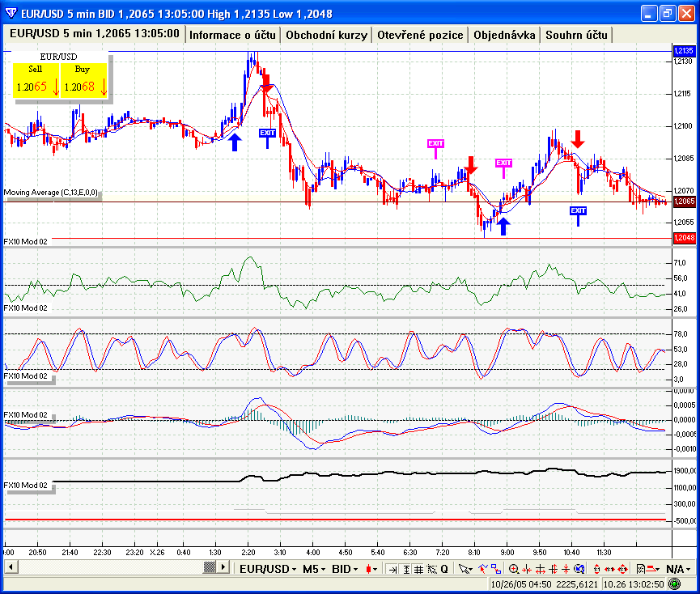Screen dimensions: 700x594
Task: Click the blue linked squares icon
Action: tap(496, 569)
